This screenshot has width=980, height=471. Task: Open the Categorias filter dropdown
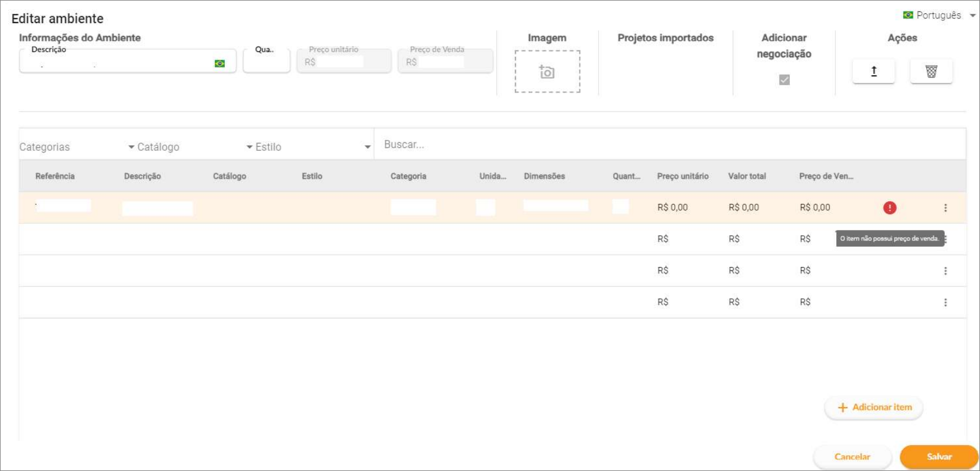click(77, 147)
